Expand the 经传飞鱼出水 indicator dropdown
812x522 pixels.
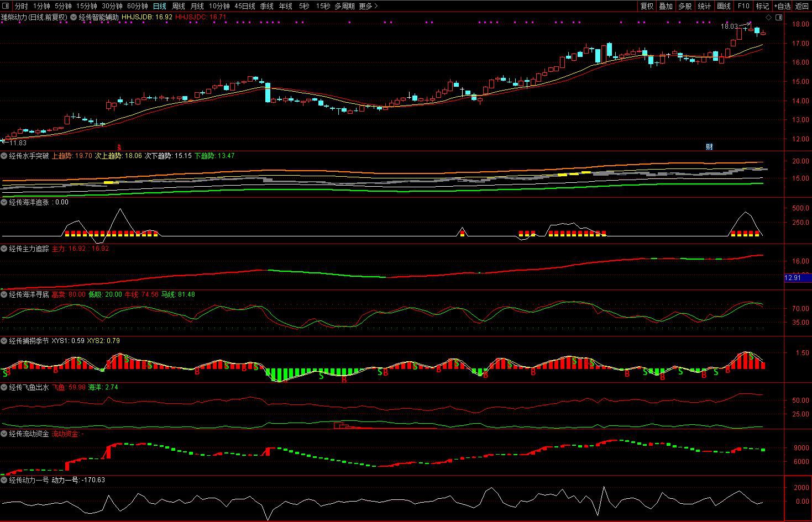click(x=4, y=387)
